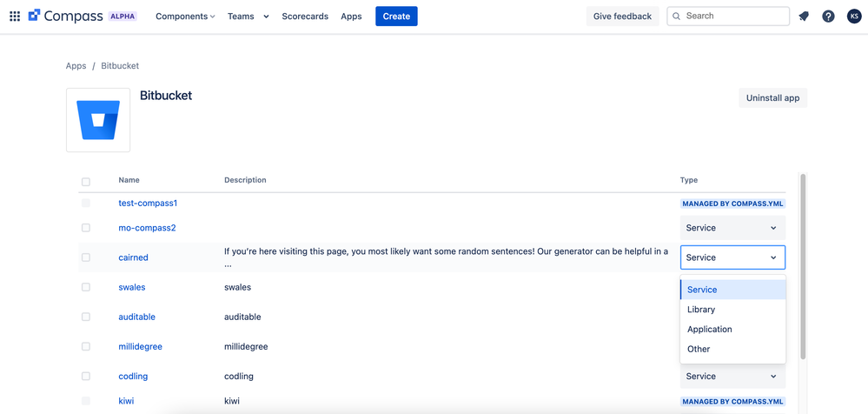
Task: Open the auditable component link
Action: click(x=136, y=317)
